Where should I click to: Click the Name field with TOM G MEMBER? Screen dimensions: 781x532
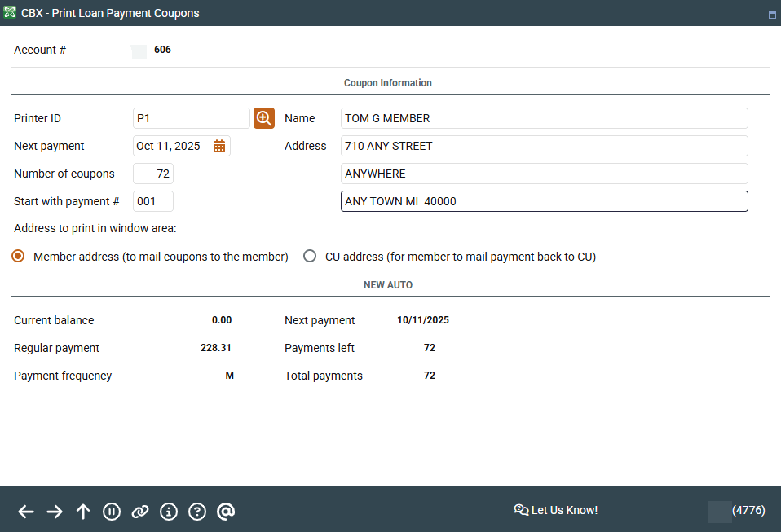544,118
